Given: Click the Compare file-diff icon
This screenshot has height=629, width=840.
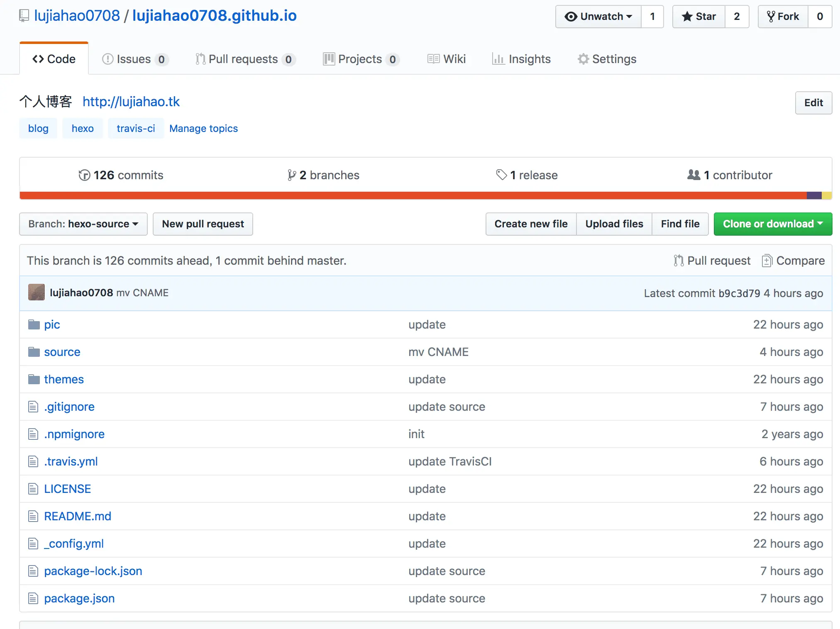Looking at the screenshot, I should click(x=767, y=261).
